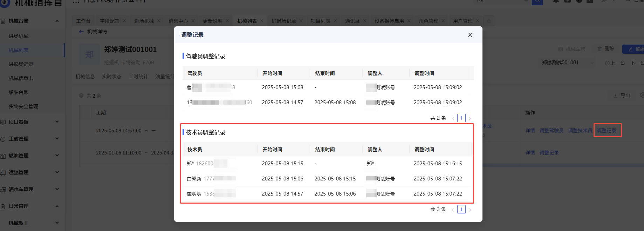
Task: Switch to the 消息中心 tab
Action: click(178, 21)
